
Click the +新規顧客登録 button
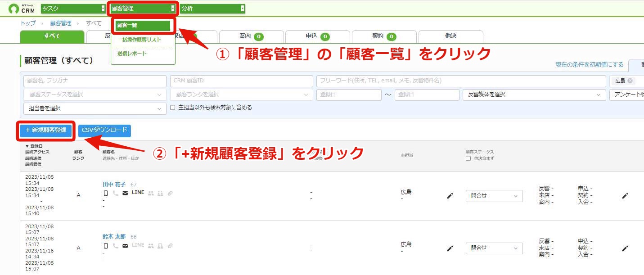[x=45, y=130]
